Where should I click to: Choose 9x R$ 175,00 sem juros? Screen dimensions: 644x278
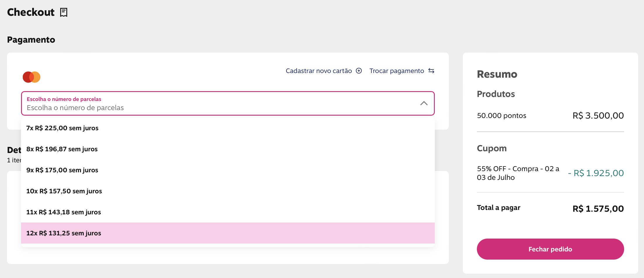(228, 170)
